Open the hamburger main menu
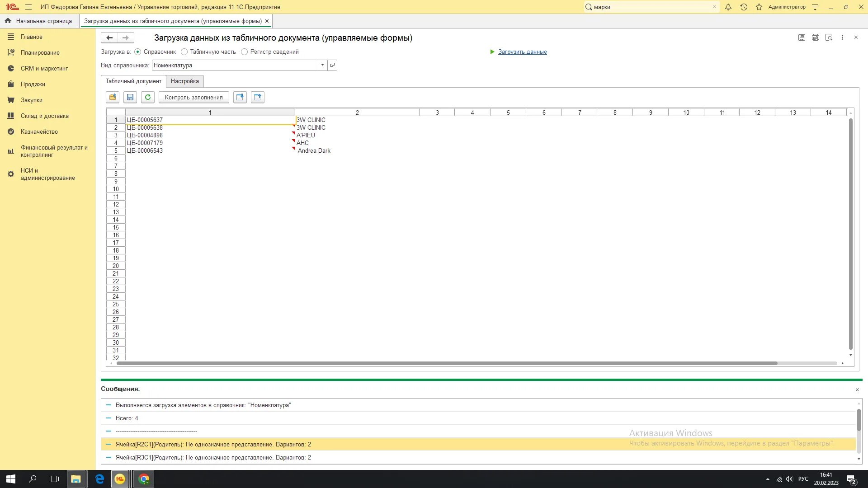868x488 pixels. pyautogui.click(x=28, y=7)
